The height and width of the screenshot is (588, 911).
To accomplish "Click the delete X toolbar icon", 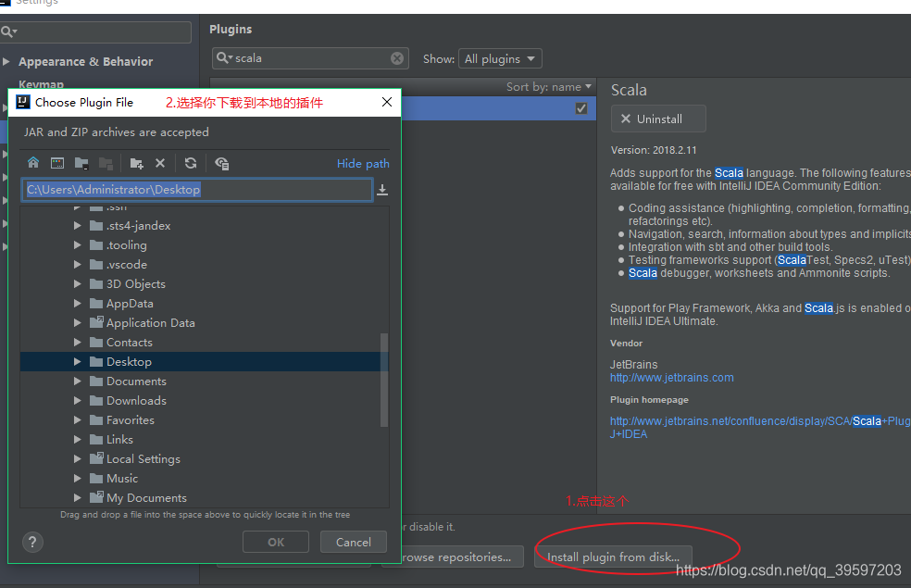I will [160, 163].
